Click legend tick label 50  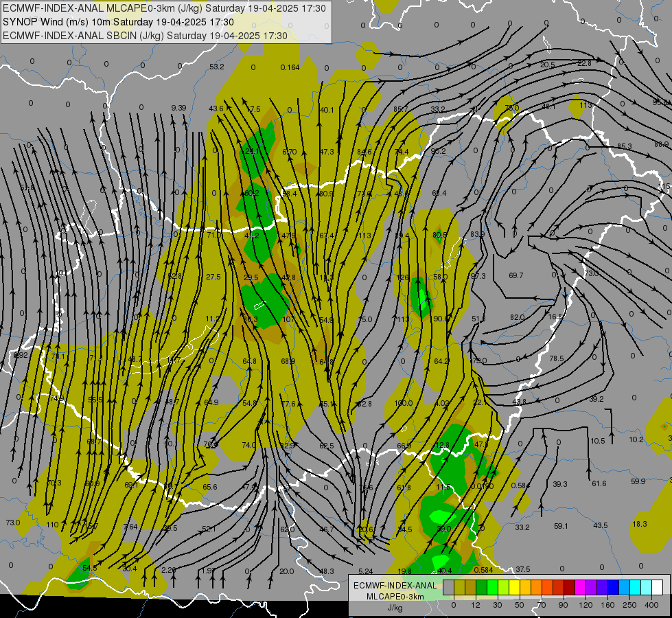click(520, 605)
